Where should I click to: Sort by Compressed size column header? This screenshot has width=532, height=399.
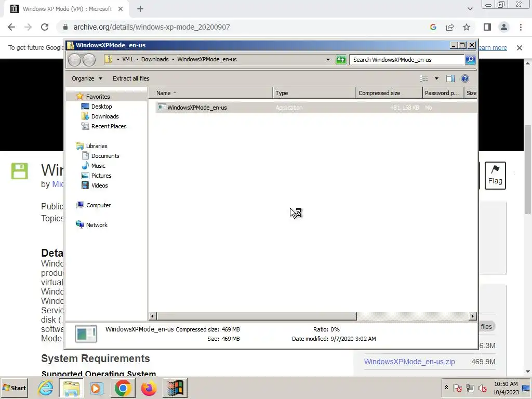tap(389, 93)
